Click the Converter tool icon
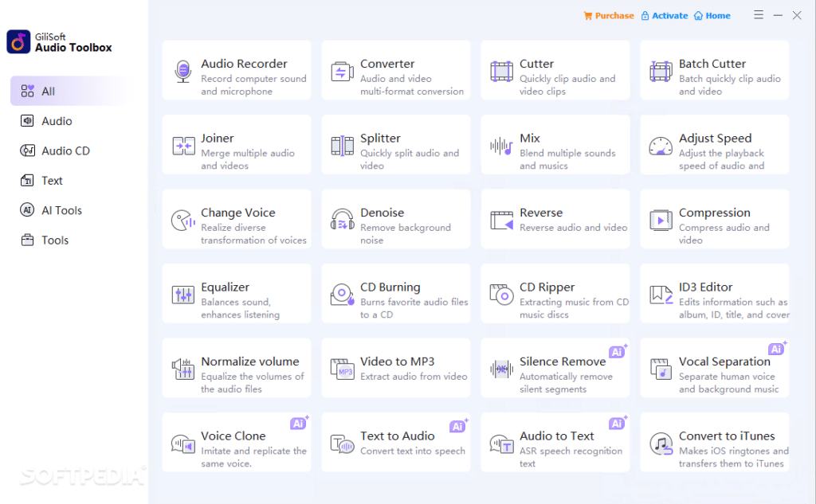Viewport: 816px width, 504px height. click(342, 71)
